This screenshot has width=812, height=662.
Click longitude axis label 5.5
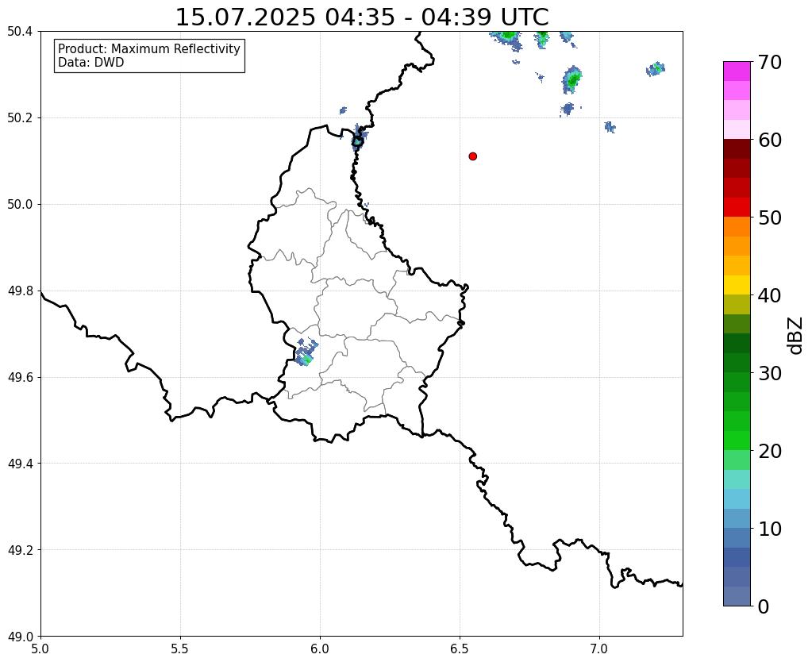click(x=180, y=649)
